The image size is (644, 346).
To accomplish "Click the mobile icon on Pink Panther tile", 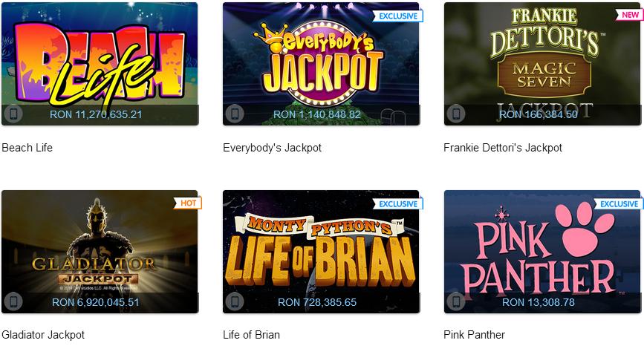I will [456, 301].
